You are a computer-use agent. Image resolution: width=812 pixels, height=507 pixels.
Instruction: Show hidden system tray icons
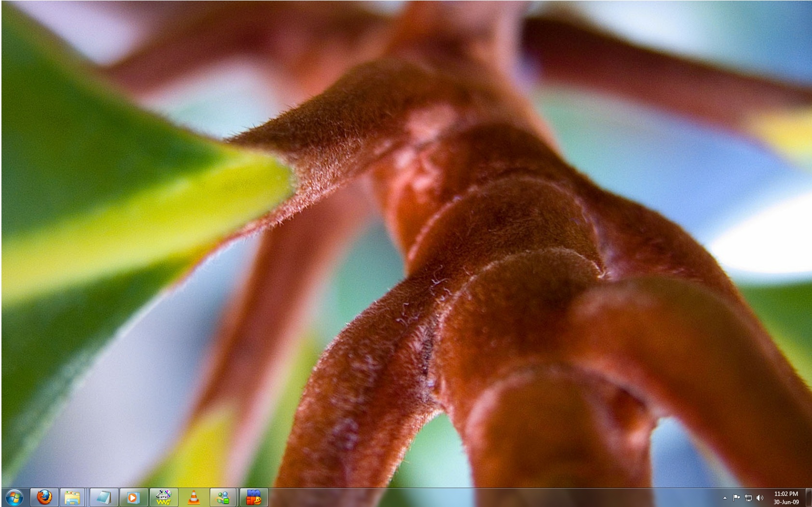tap(725, 498)
